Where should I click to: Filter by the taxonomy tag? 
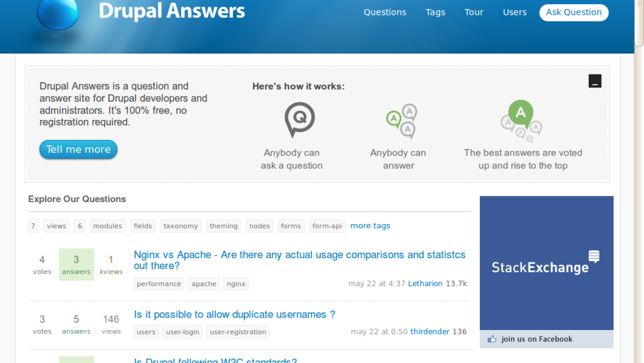click(181, 226)
